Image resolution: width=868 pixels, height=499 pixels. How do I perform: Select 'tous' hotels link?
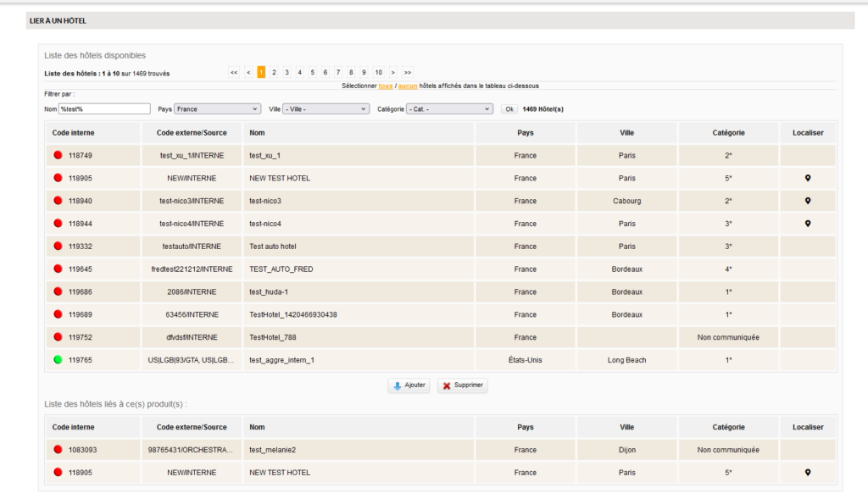[386, 86]
